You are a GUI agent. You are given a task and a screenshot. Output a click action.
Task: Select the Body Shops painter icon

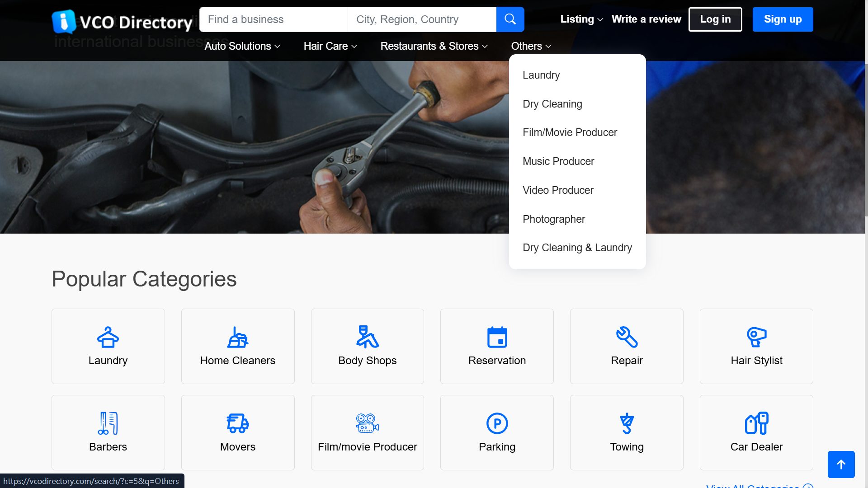coord(367,337)
